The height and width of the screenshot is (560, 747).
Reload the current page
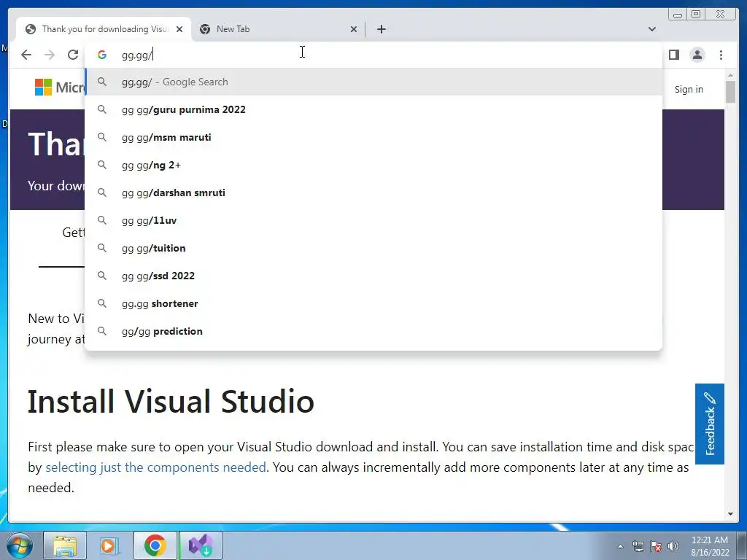(73, 55)
